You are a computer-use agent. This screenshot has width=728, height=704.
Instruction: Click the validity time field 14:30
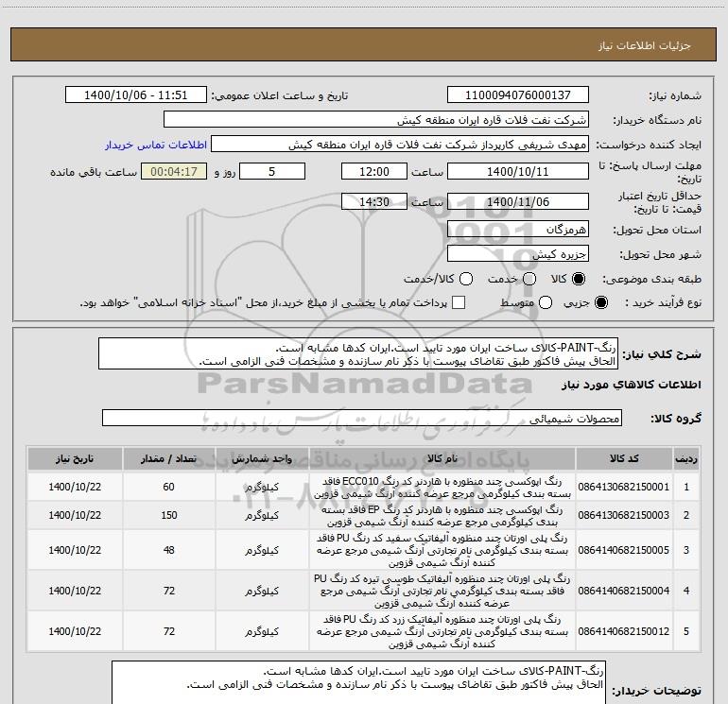pyautogui.click(x=374, y=202)
